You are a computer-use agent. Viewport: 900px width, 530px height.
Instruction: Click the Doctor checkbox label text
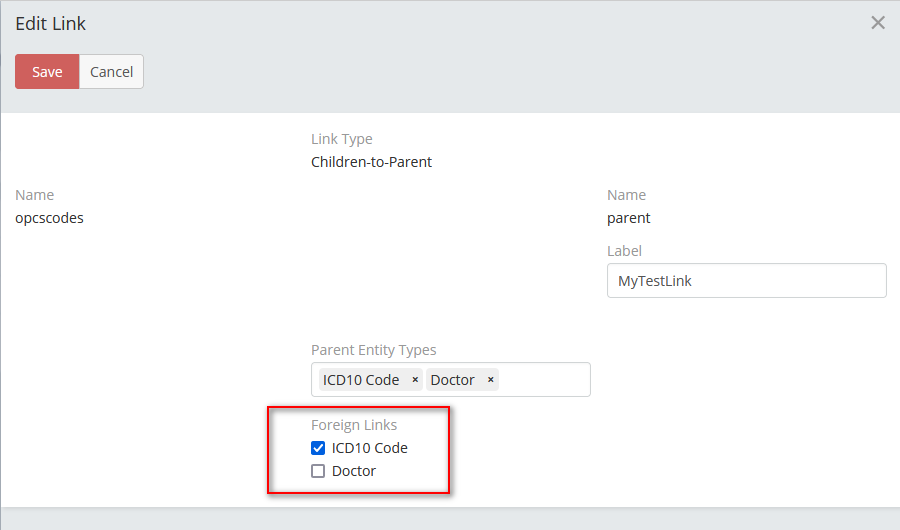pyautogui.click(x=354, y=471)
